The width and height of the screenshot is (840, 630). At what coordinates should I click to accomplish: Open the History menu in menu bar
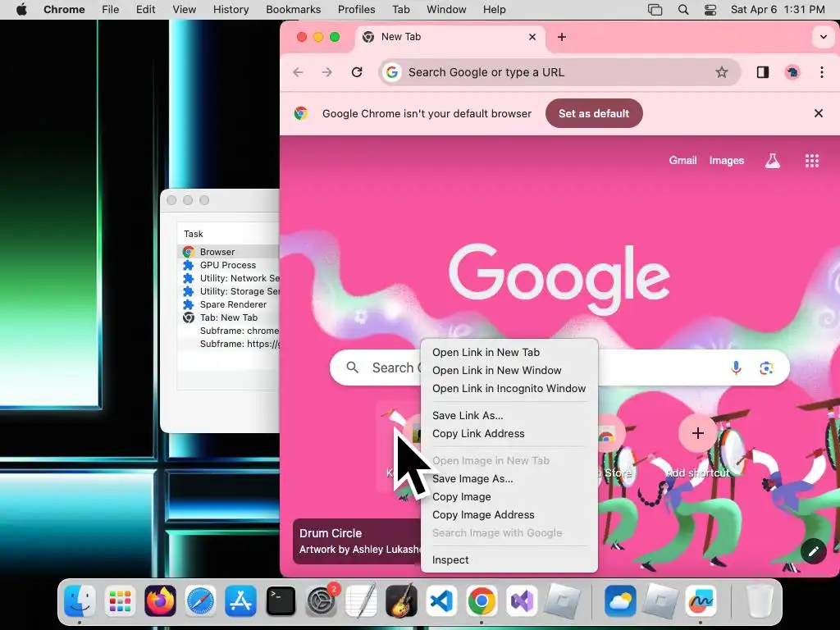pyautogui.click(x=231, y=10)
